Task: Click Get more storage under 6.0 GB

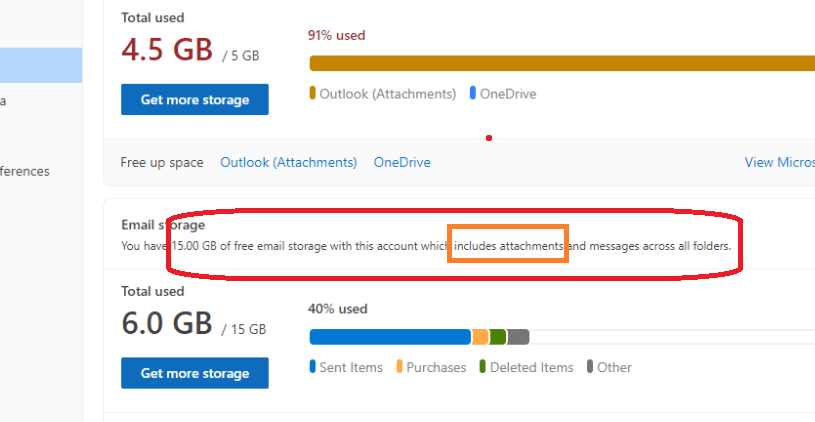Action: point(195,373)
